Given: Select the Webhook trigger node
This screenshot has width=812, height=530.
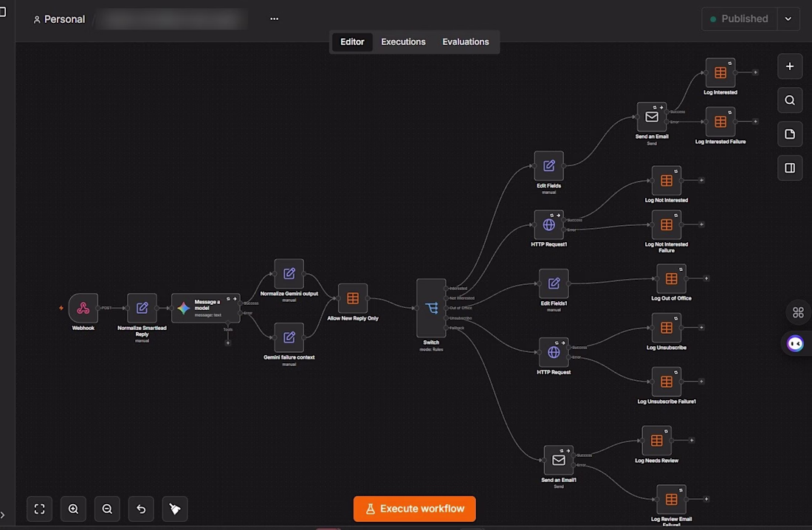Looking at the screenshot, I should coord(83,309).
